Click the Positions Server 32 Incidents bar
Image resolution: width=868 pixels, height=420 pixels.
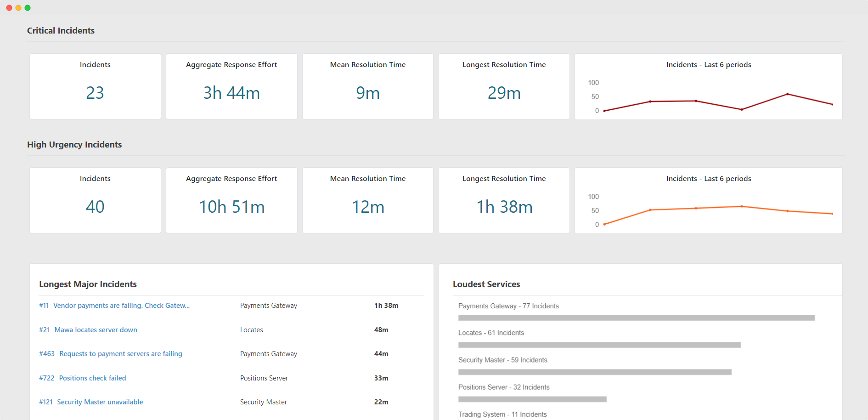[532, 399]
